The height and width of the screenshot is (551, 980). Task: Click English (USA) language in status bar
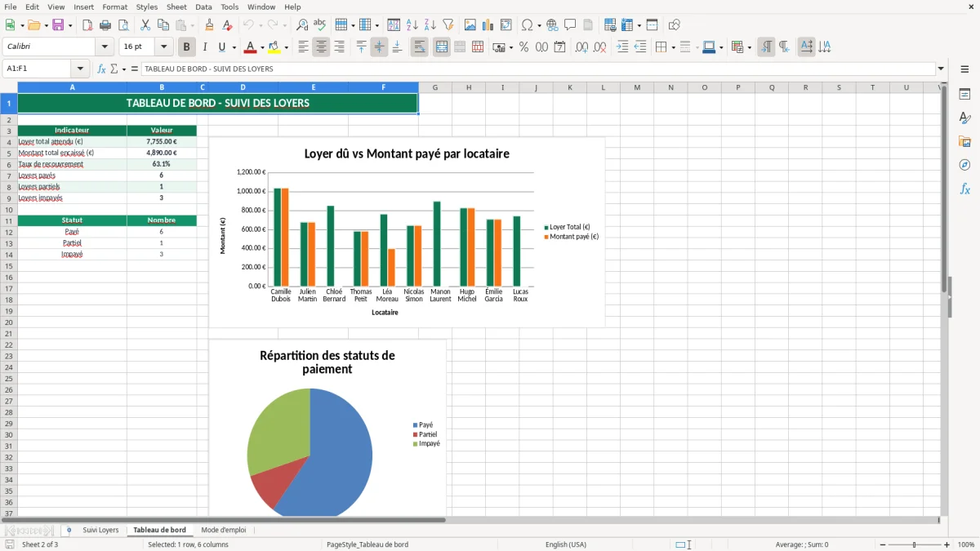tap(566, 544)
